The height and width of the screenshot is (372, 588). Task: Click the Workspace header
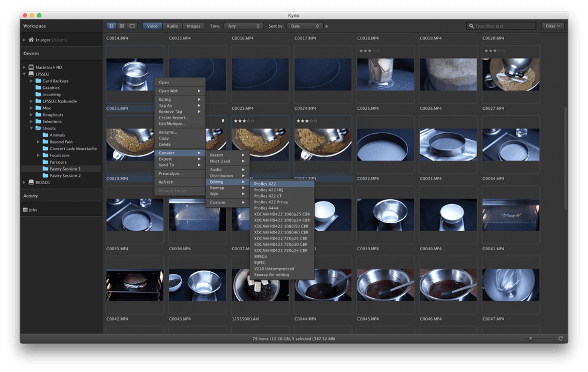pos(35,26)
